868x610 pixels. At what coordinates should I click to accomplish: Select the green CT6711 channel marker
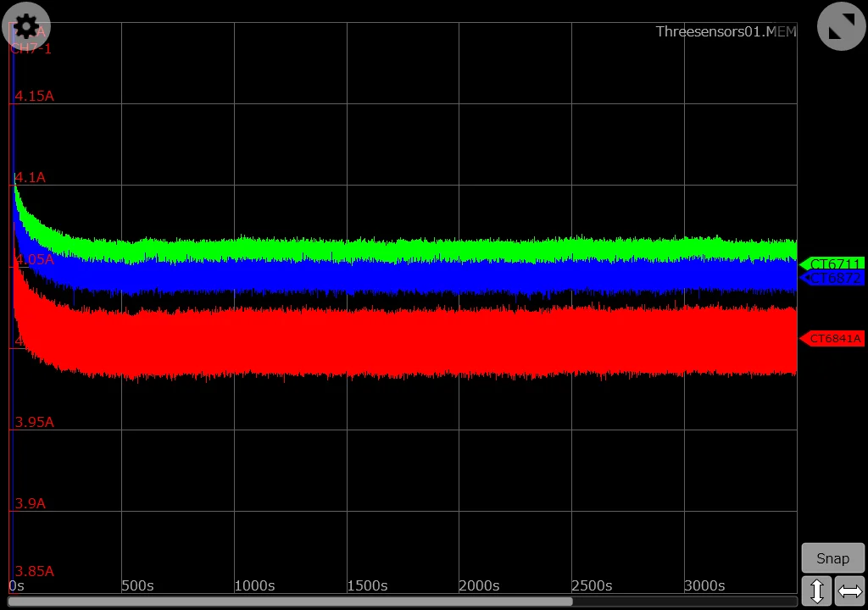point(832,264)
